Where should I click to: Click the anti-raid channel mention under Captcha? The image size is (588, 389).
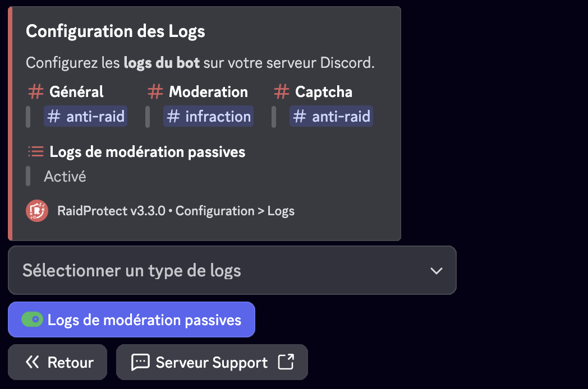(x=331, y=116)
